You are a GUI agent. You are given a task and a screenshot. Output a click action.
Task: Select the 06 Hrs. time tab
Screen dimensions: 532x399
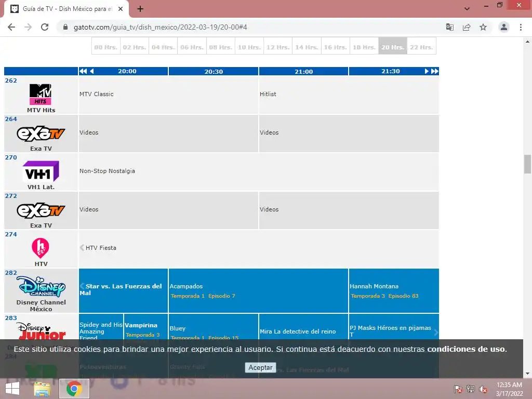point(192,47)
